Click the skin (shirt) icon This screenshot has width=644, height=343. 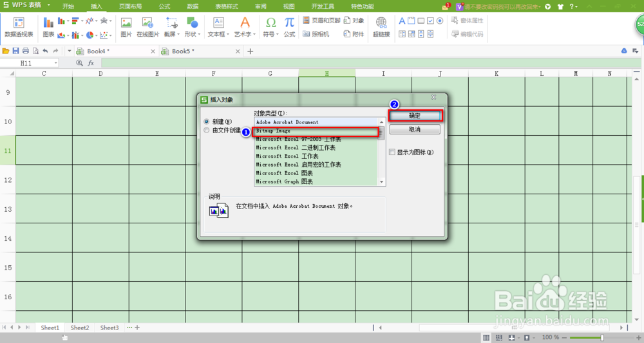pos(560,6)
